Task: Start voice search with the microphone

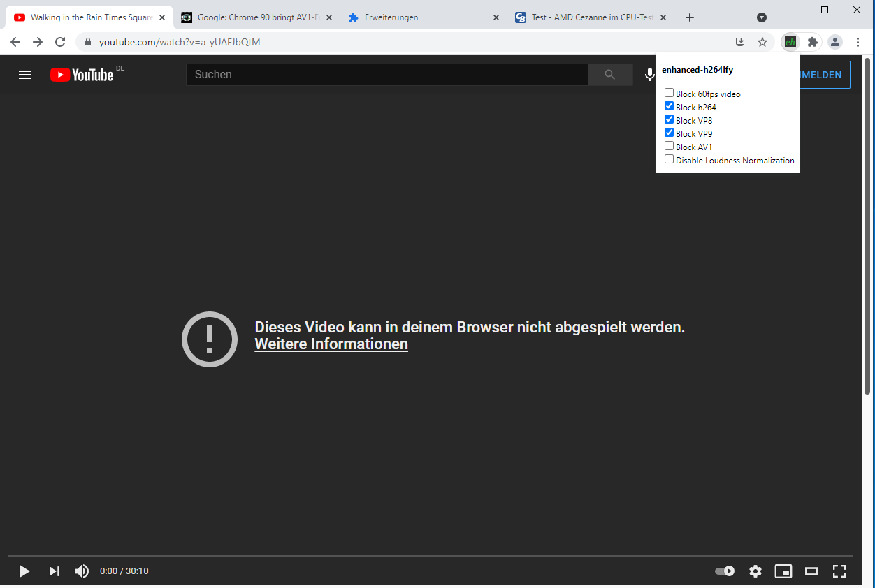Action: point(650,75)
